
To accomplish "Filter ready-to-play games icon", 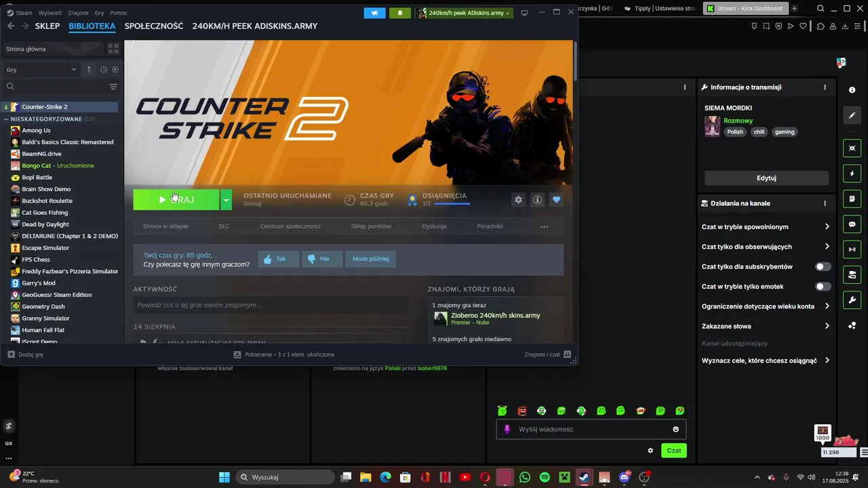I will (115, 69).
